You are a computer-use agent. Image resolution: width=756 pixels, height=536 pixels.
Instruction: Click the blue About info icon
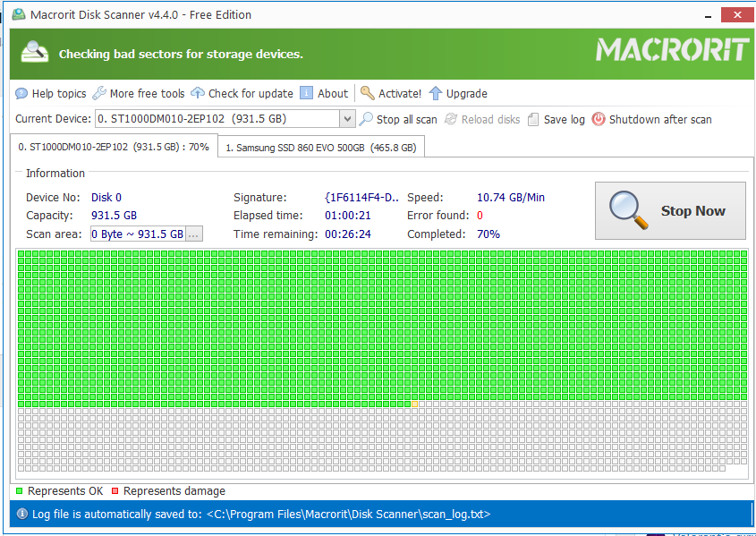(x=306, y=93)
